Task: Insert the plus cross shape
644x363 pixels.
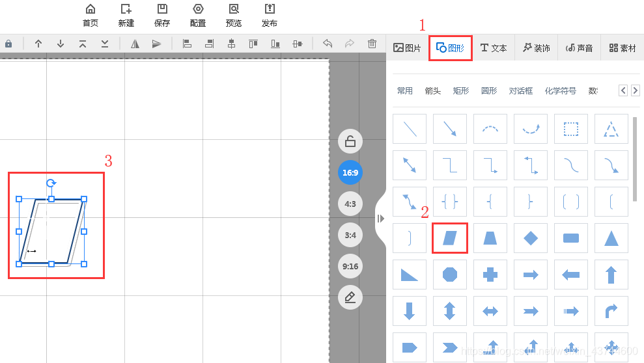Action: pos(490,275)
